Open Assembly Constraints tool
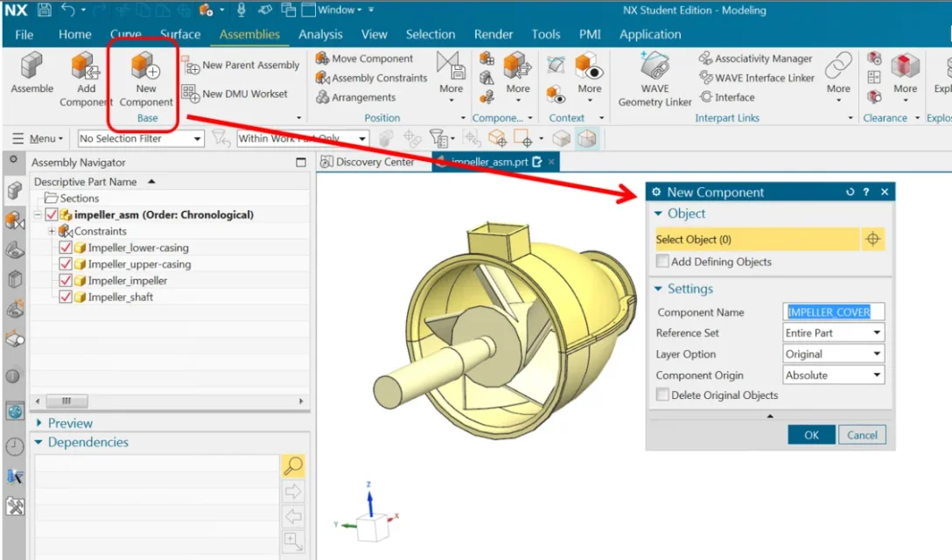Image resolution: width=952 pixels, height=560 pixels. (x=371, y=78)
